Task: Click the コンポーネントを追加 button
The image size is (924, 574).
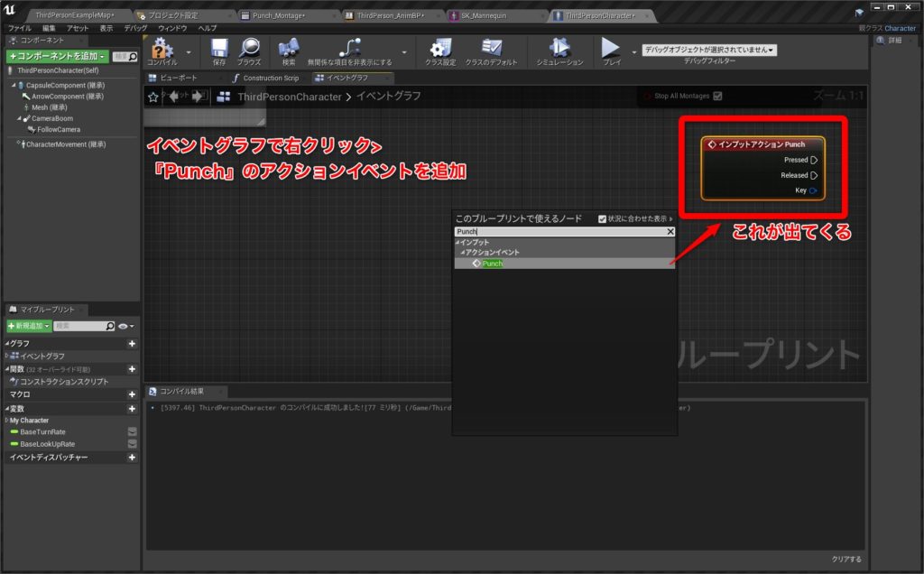Action: coord(57,56)
